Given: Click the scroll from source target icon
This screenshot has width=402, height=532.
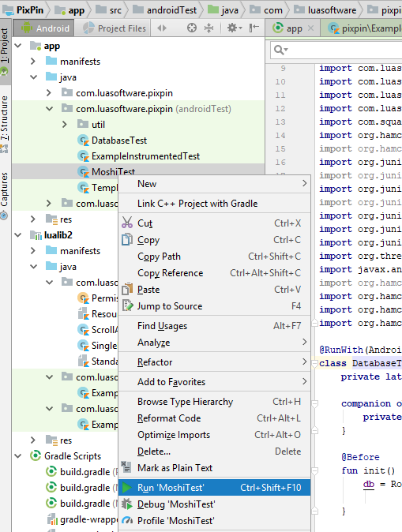Looking at the screenshot, I should click(x=192, y=28).
